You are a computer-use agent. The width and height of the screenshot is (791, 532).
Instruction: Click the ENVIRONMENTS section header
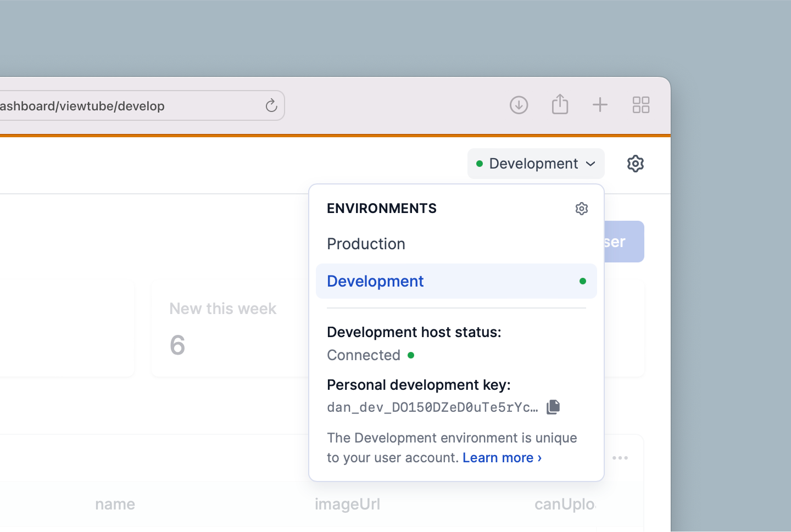381,208
